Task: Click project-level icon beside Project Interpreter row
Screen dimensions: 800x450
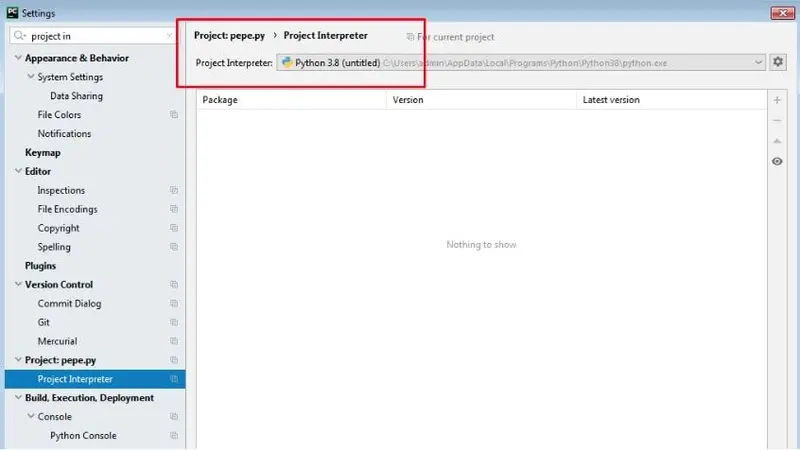Action: tap(174, 379)
